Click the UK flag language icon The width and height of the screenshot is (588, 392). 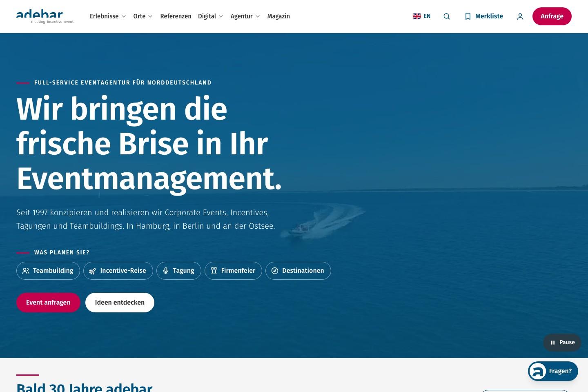pos(417,16)
